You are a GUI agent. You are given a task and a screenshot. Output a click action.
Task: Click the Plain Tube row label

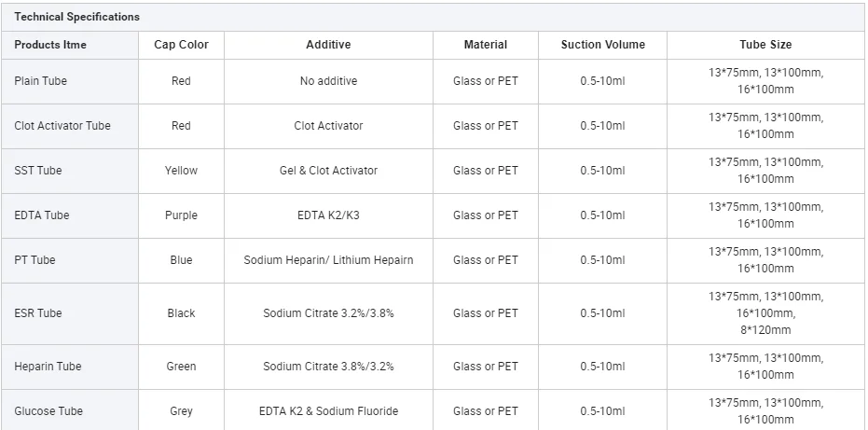(x=41, y=81)
